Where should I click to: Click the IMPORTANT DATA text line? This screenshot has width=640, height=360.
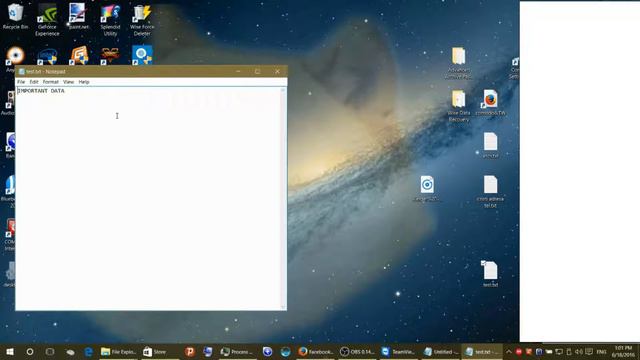pos(41,91)
